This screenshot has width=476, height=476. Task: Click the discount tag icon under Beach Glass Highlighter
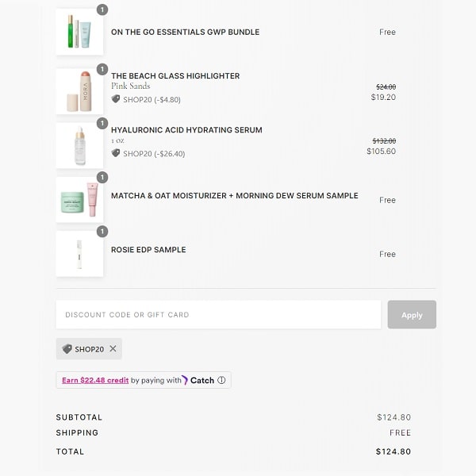coord(116,100)
